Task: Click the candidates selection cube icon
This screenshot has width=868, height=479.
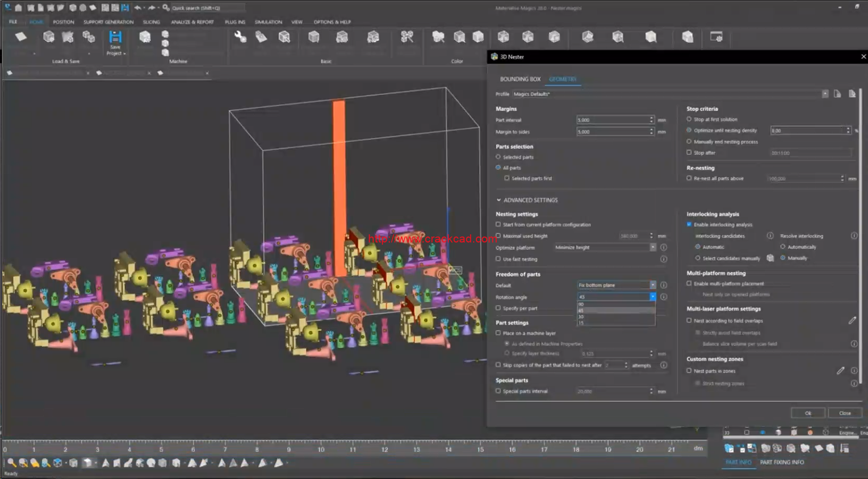Action: [770, 258]
